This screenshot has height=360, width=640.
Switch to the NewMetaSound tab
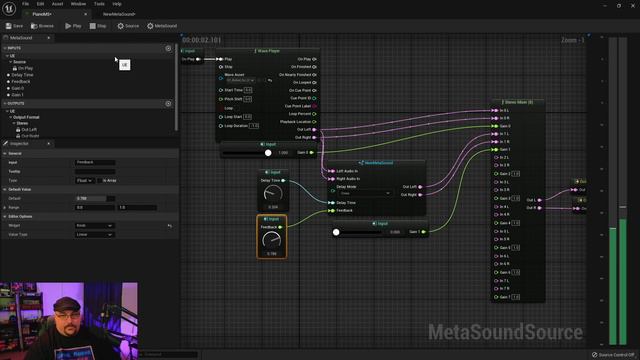[119, 14]
